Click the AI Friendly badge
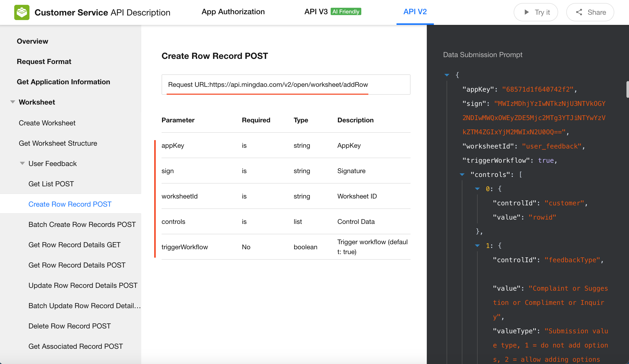The height and width of the screenshot is (364, 629). click(x=346, y=12)
